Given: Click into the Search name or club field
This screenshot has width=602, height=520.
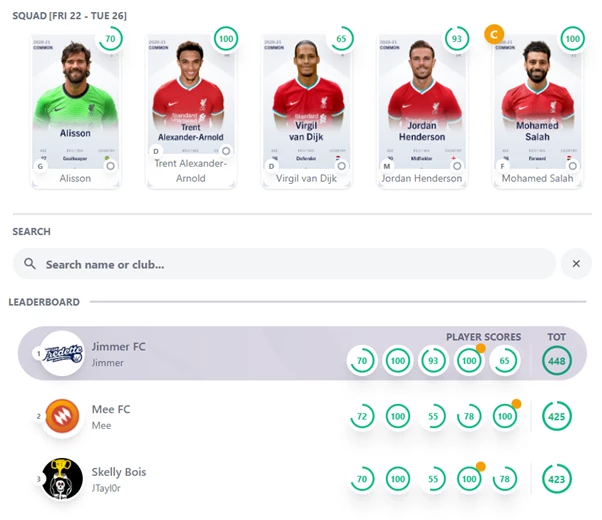Looking at the screenshot, I should 284,264.
